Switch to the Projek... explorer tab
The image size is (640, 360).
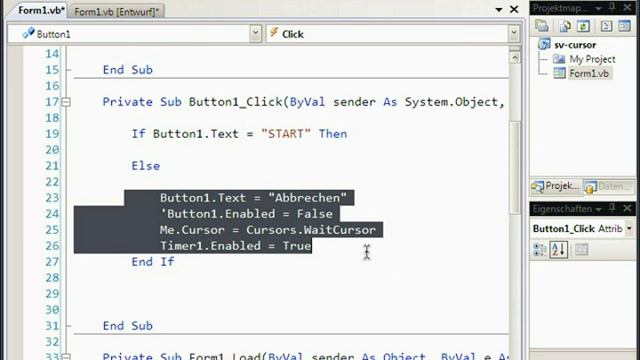click(x=556, y=187)
